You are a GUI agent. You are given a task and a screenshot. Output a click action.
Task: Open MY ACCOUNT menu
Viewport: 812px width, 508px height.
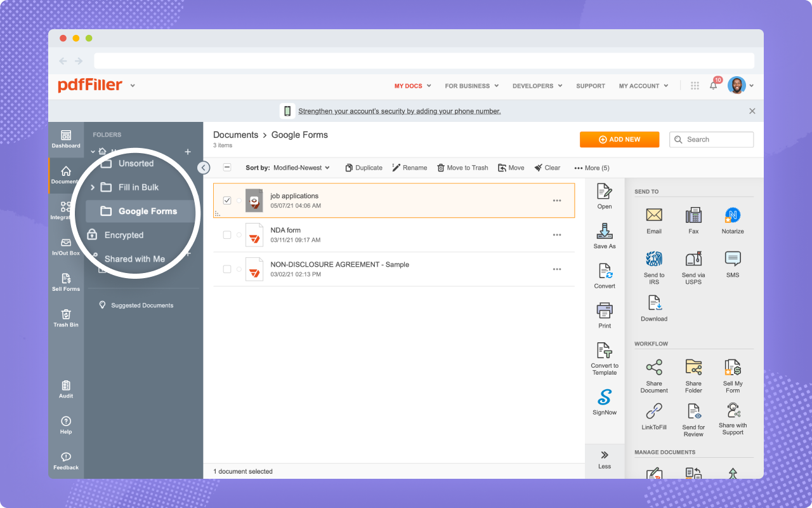click(x=643, y=86)
